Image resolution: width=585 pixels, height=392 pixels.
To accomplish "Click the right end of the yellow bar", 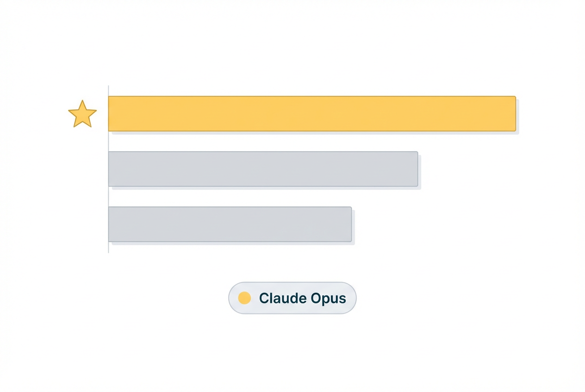I will 513,114.
